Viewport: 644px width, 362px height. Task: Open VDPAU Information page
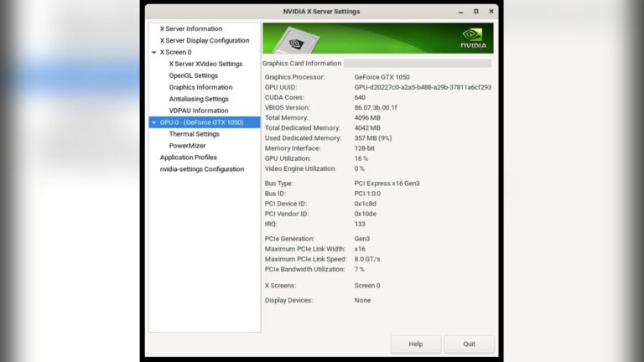coord(199,111)
